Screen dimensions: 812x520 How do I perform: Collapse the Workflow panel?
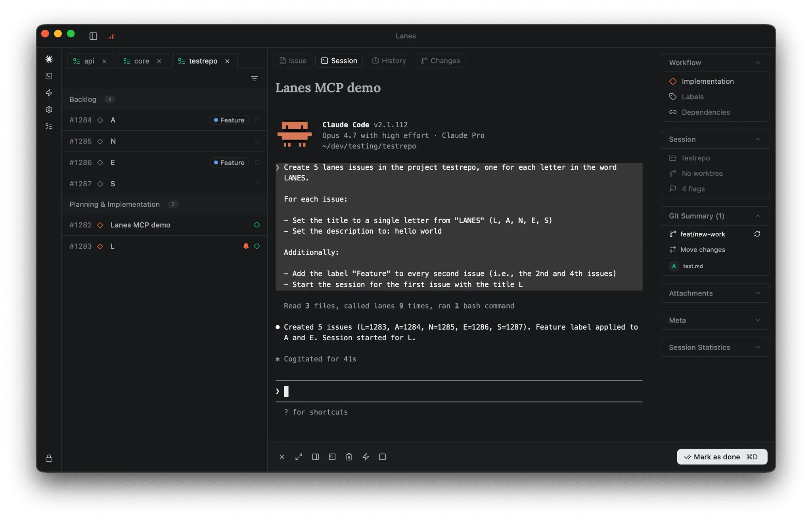click(758, 63)
